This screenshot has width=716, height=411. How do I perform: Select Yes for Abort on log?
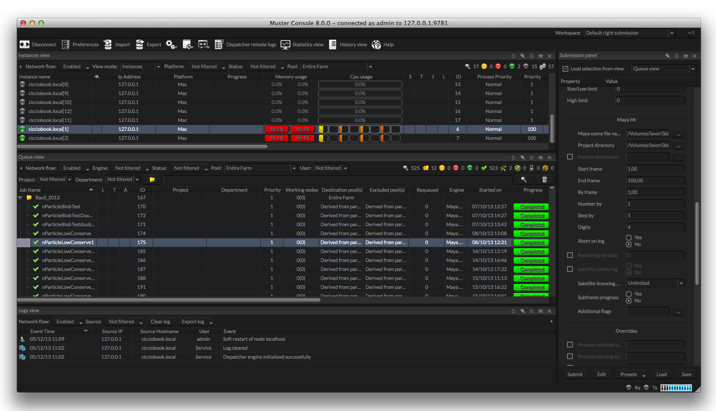[x=629, y=238]
